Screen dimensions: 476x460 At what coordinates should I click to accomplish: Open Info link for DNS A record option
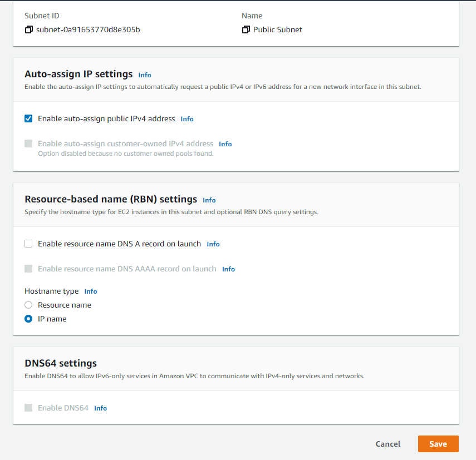pyautogui.click(x=213, y=244)
